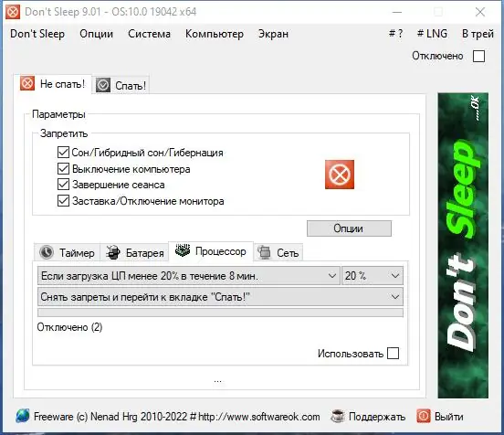Click the Отключено (2) status text

(x=69, y=327)
